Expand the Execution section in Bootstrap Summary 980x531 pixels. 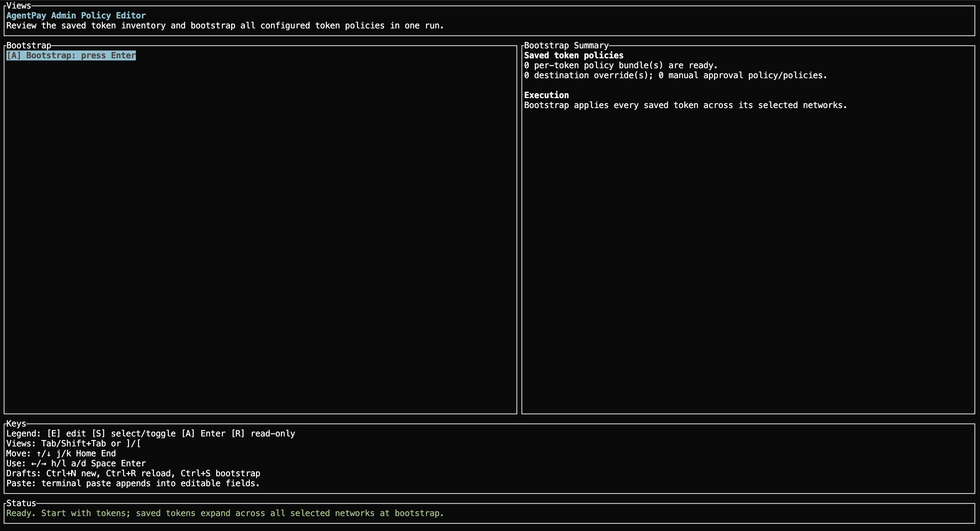coord(546,95)
